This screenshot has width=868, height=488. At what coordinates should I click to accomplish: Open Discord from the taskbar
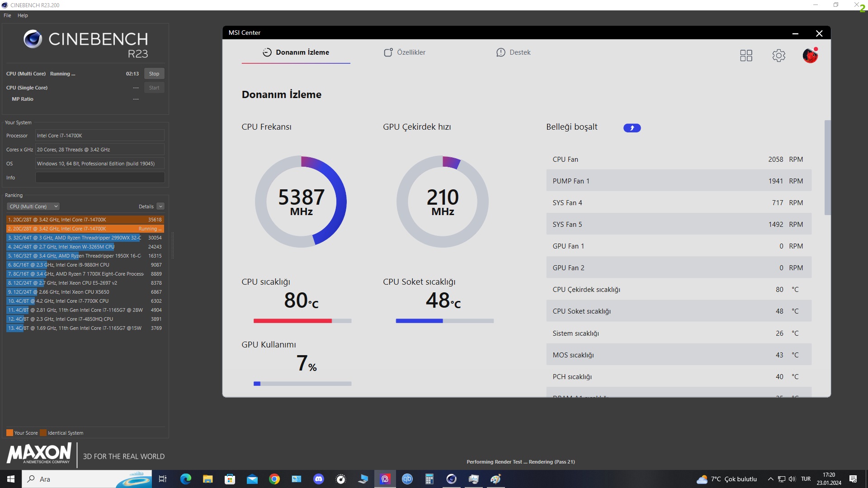tap(319, 479)
